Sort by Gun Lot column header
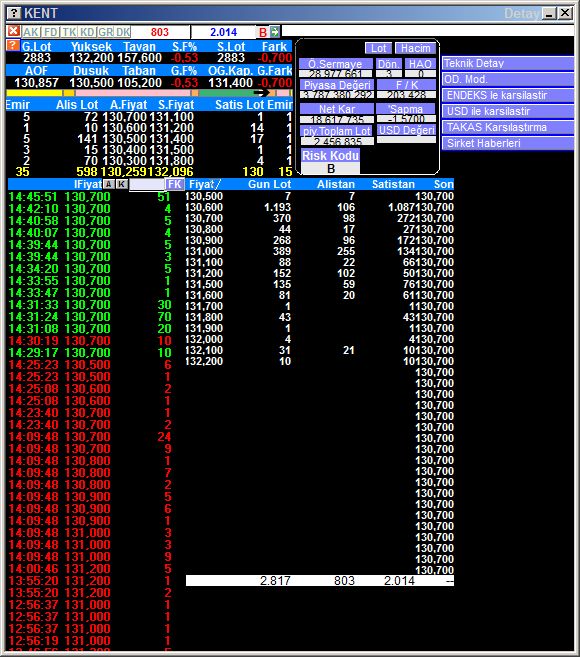This screenshot has height=657, width=580. [269, 184]
